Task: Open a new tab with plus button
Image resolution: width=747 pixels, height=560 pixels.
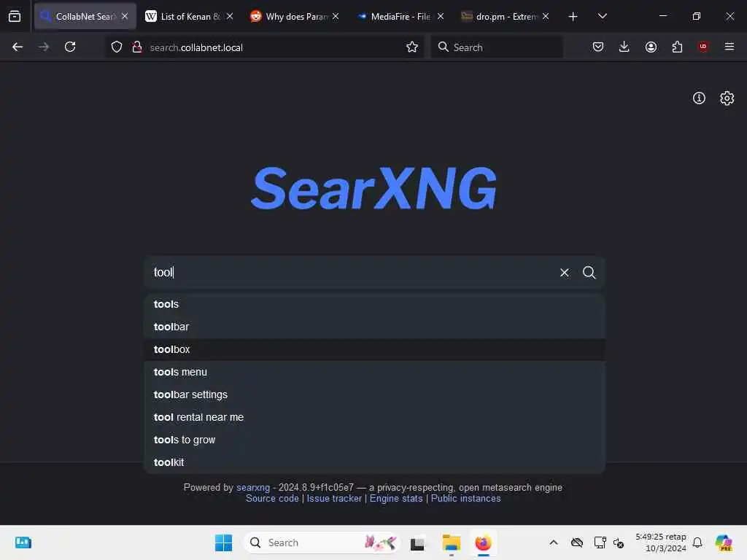Action: click(573, 16)
